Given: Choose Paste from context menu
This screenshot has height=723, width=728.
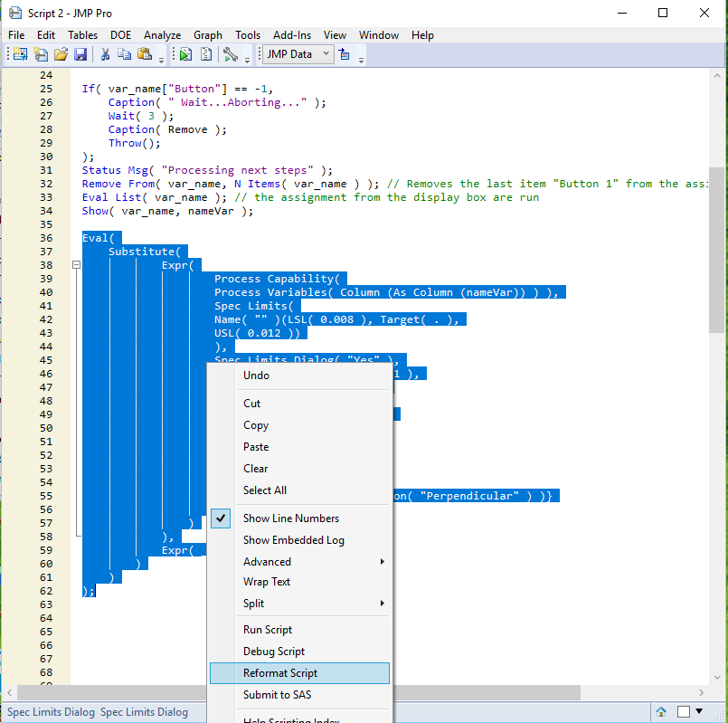Looking at the screenshot, I should tap(299, 447).
